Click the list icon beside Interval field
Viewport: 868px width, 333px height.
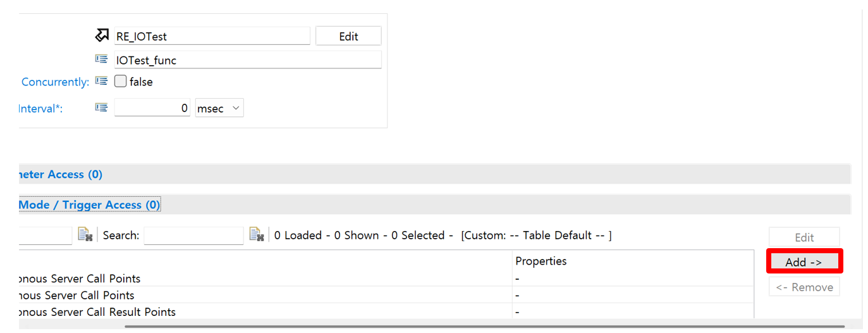click(x=101, y=108)
